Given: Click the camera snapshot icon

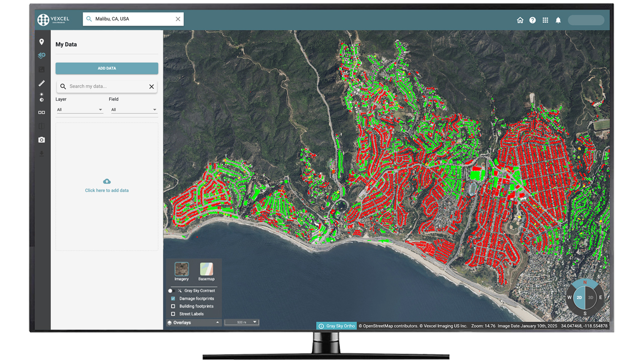Looking at the screenshot, I should pos(41,140).
